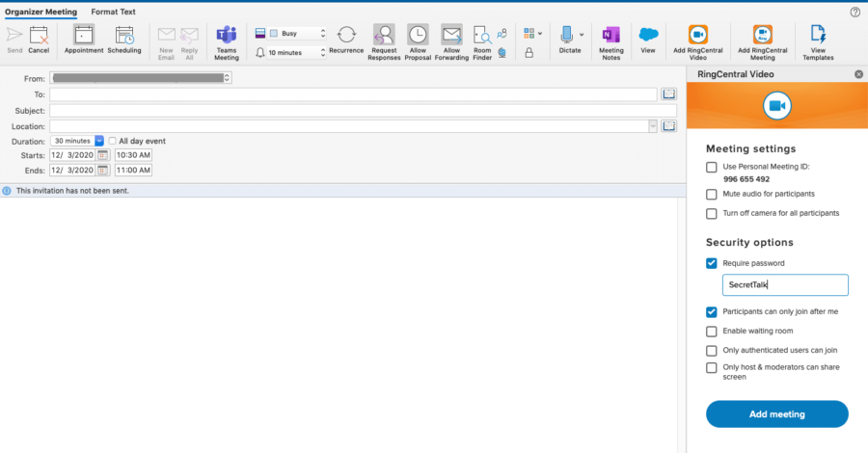Expand the Duration 30 minutes dropdown

click(x=98, y=141)
